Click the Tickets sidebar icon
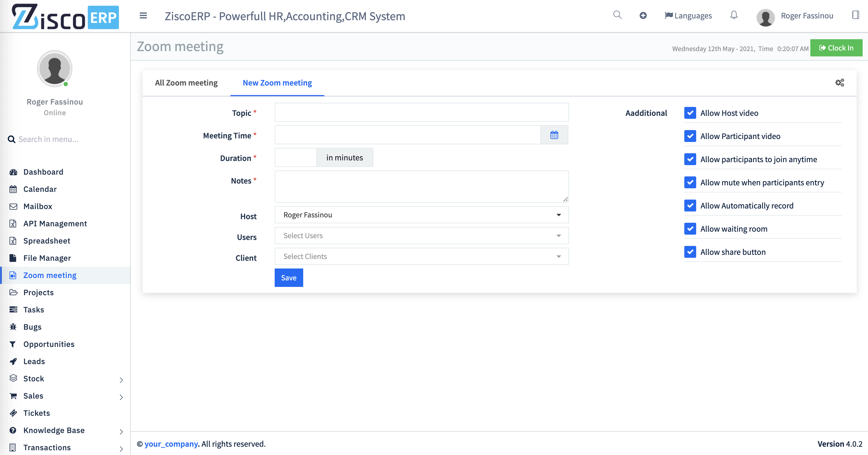The height and width of the screenshot is (455, 868). [13, 413]
